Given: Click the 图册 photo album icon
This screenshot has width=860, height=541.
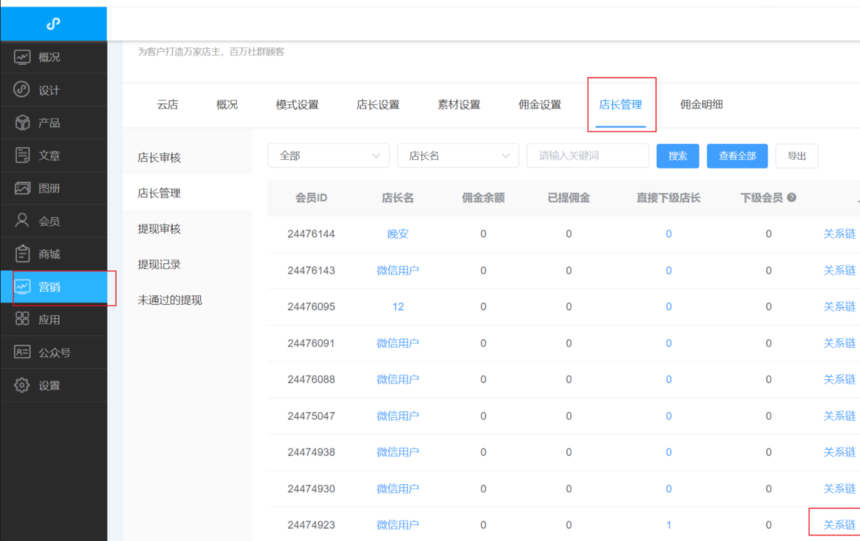Looking at the screenshot, I should point(22,188).
